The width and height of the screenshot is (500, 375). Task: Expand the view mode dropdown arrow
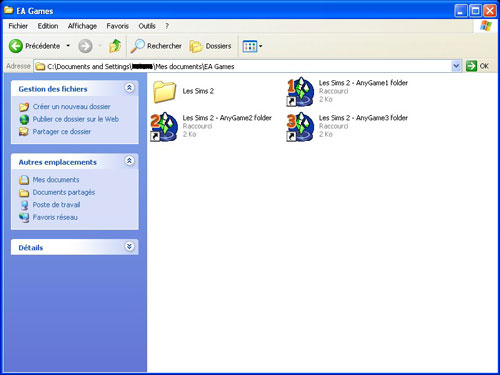click(x=261, y=46)
